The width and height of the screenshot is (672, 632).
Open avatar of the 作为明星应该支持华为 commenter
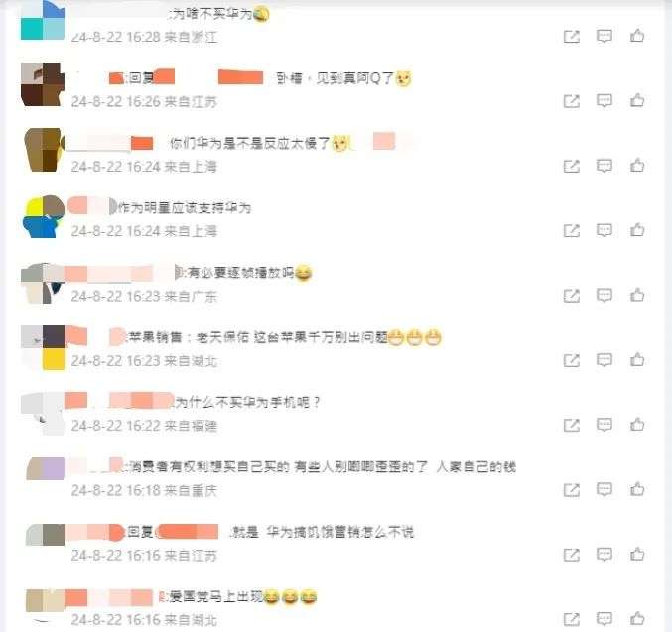click(x=43, y=216)
